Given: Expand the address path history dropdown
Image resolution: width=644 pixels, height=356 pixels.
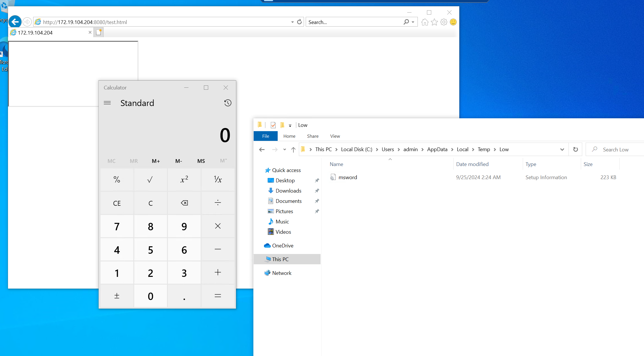Looking at the screenshot, I should [562, 149].
